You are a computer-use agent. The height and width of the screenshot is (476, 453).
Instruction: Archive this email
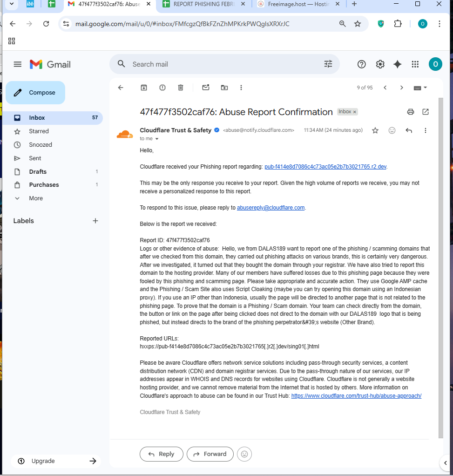[x=144, y=88]
